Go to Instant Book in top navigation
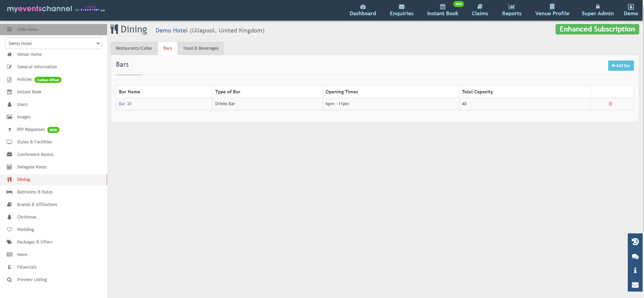The image size is (644, 298). tap(442, 10)
